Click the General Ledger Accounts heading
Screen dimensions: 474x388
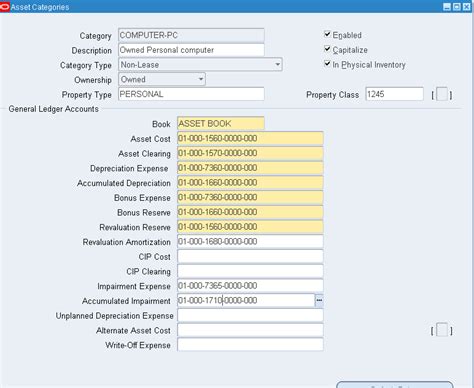[x=54, y=109]
